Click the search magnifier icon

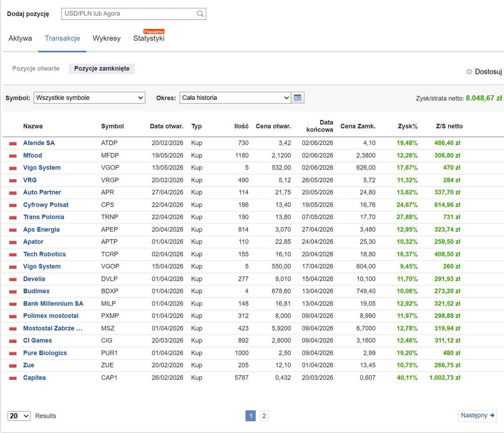coord(200,13)
